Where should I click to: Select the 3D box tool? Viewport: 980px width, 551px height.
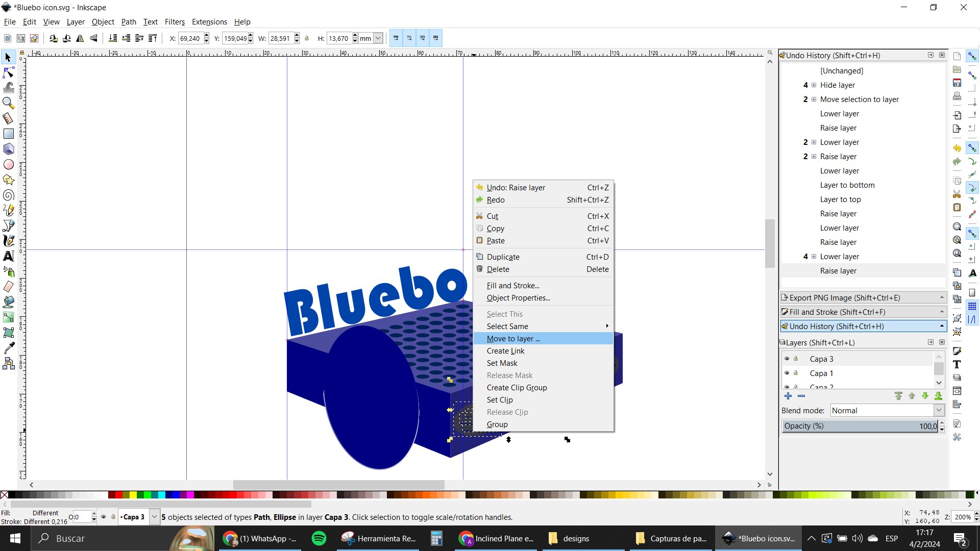[8, 149]
